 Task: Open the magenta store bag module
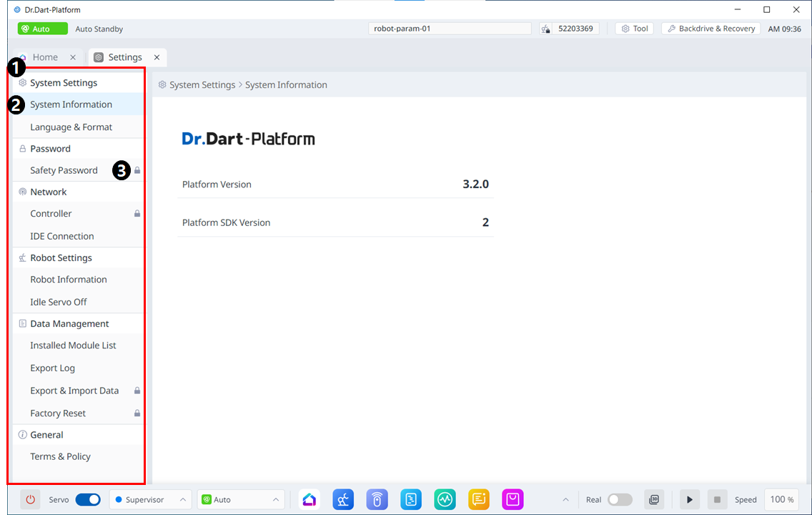pos(513,499)
